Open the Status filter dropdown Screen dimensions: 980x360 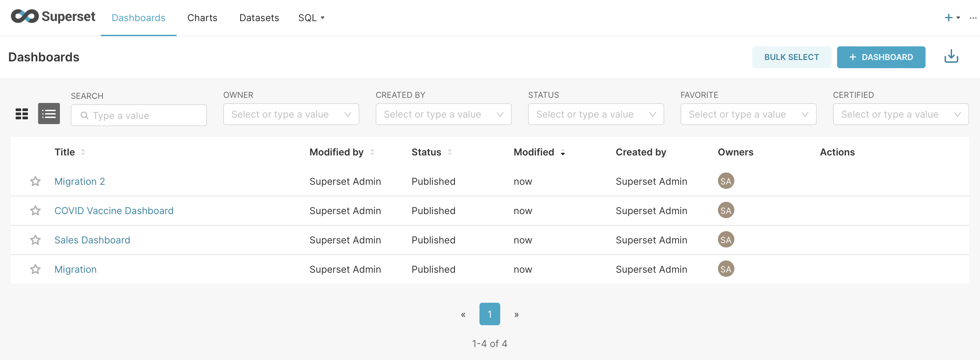pos(595,114)
